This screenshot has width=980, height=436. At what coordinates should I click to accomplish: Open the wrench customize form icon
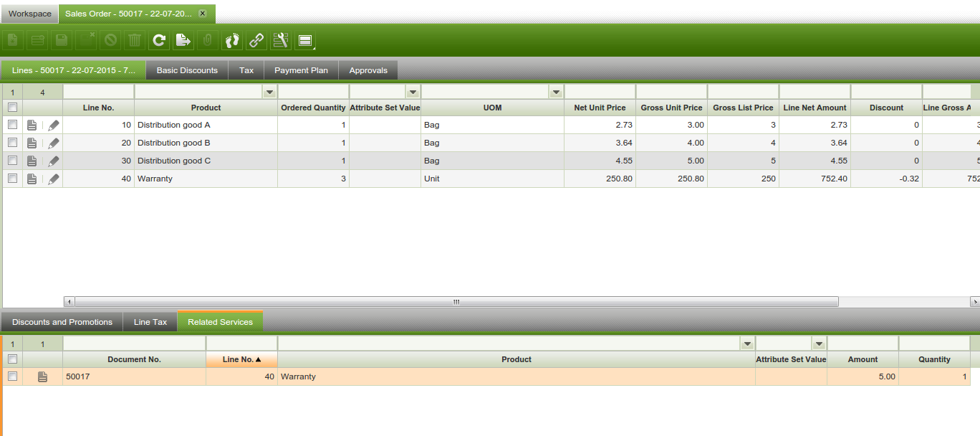click(x=280, y=41)
